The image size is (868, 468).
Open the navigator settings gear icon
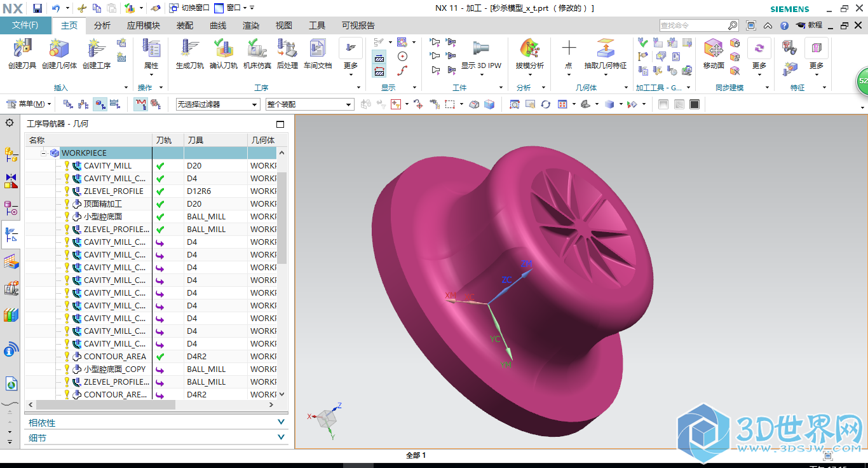coord(10,123)
